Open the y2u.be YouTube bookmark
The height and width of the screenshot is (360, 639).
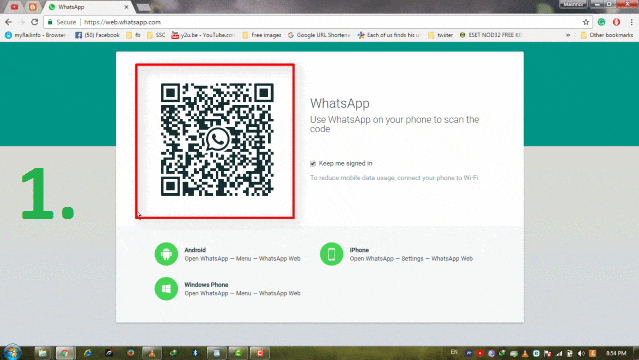(x=203, y=35)
